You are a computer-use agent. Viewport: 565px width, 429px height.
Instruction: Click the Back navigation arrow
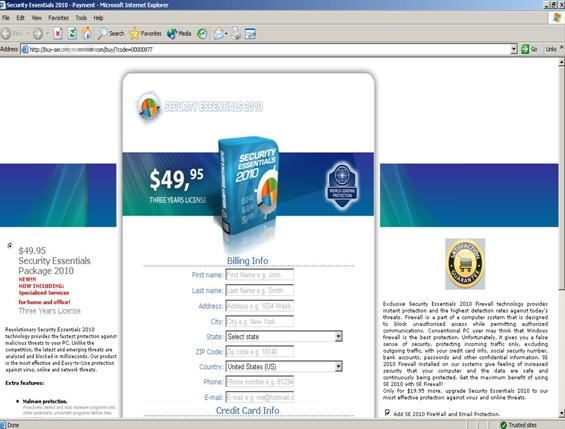pyautogui.click(x=6, y=34)
